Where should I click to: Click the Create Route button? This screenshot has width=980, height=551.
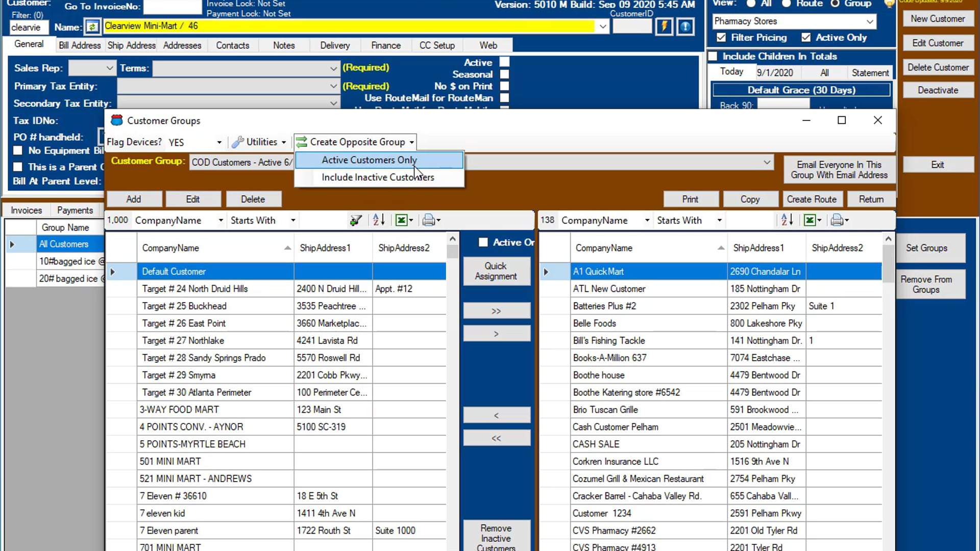coord(812,199)
